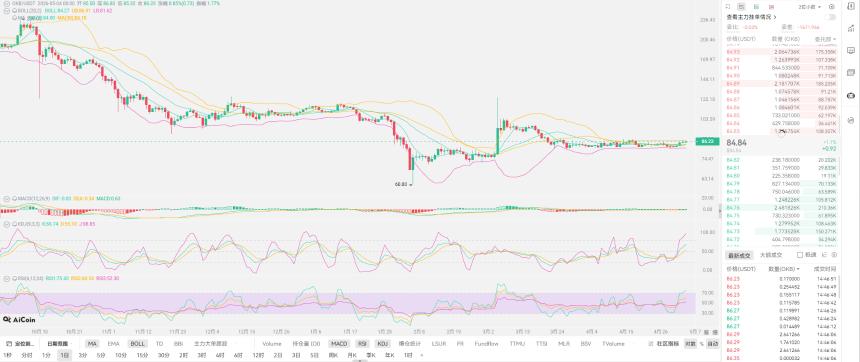Switch to 大额成交 tab

770,255
